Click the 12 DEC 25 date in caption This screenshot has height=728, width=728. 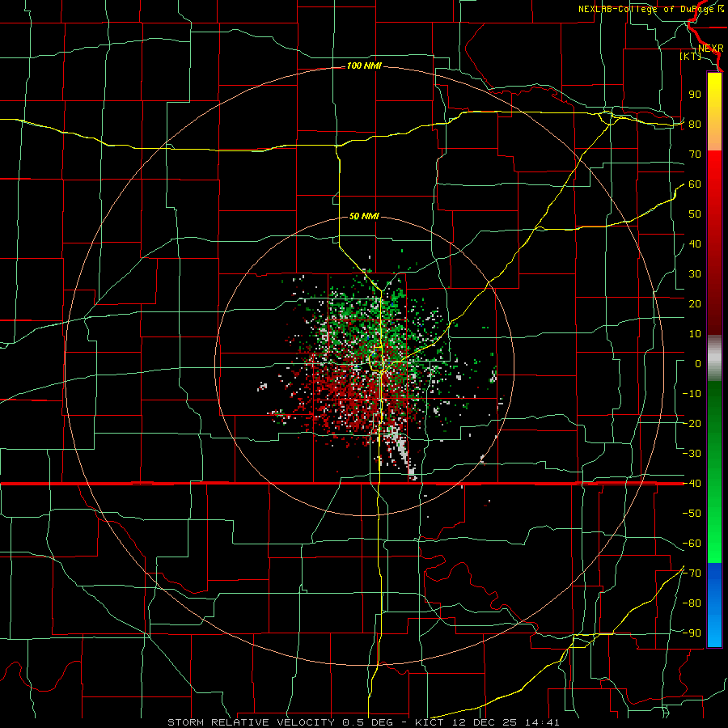tap(485, 722)
